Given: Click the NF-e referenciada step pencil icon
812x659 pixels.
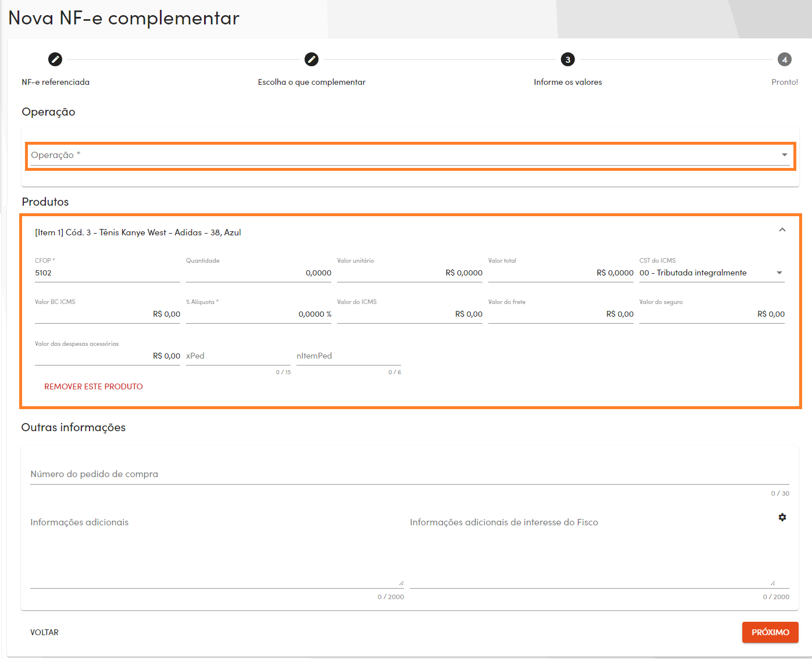Looking at the screenshot, I should coord(55,59).
